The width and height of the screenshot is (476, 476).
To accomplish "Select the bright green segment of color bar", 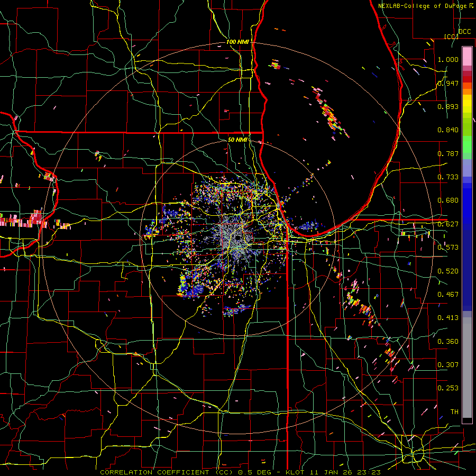I will (467, 144).
